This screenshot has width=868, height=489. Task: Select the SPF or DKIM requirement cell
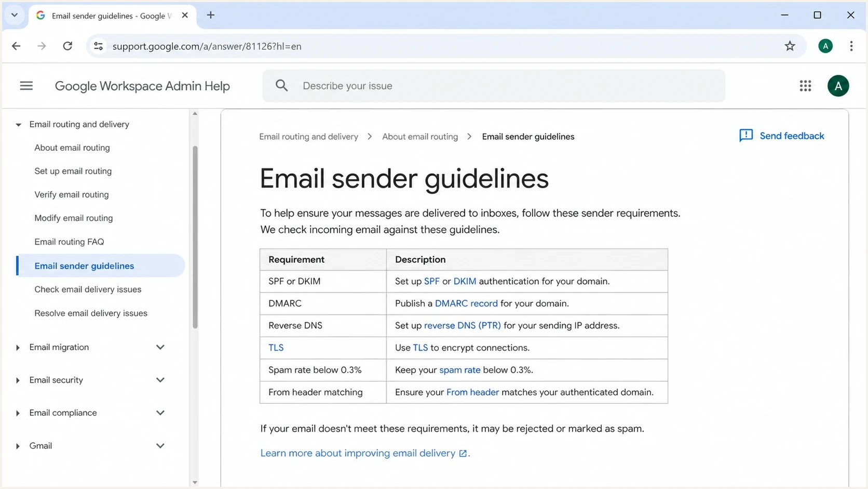coord(323,281)
